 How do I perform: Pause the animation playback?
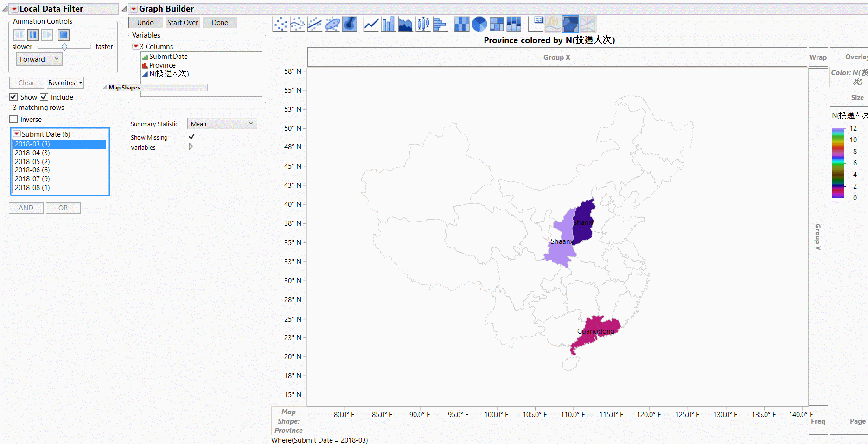click(x=33, y=35)
